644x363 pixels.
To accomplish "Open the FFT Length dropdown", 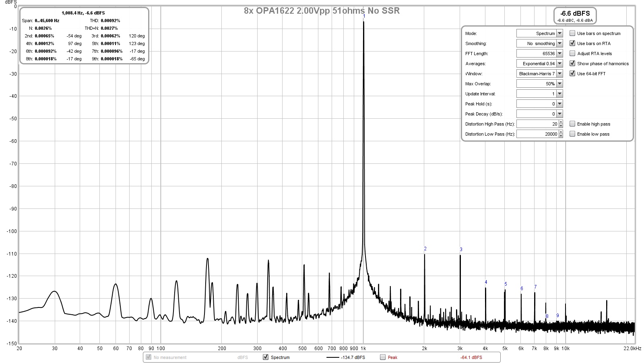I will [559, 54].
